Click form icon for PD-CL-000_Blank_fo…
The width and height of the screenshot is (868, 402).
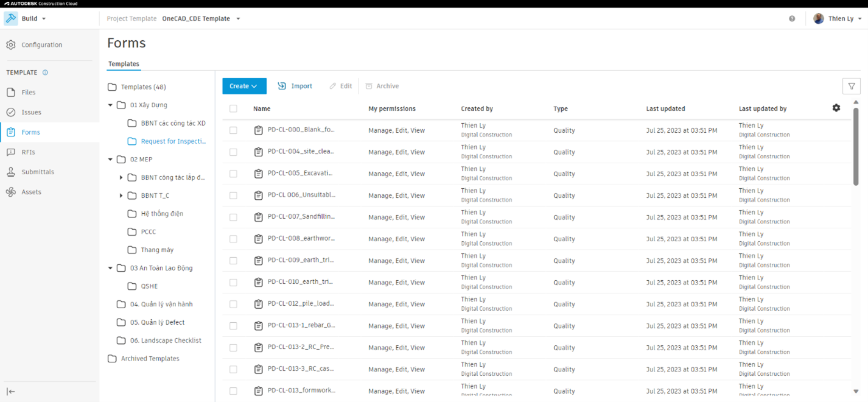pyautogui.click(x=259, y=130)
